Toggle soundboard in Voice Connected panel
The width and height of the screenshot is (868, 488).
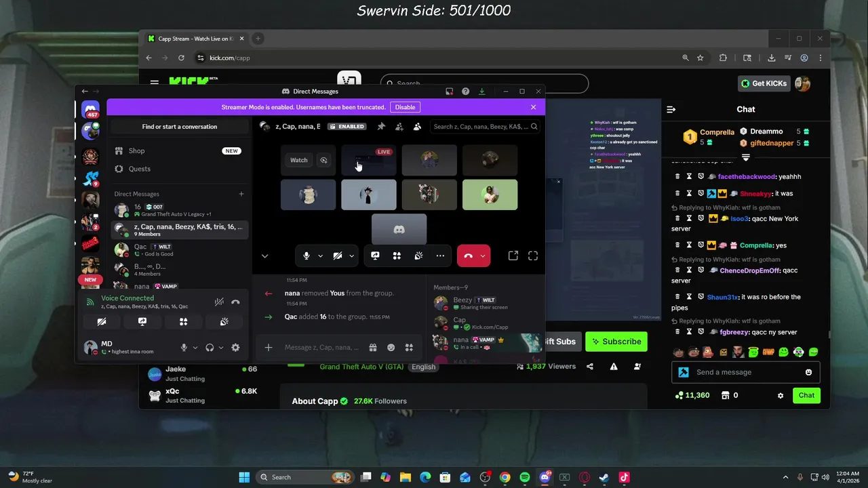coord(224,322)
